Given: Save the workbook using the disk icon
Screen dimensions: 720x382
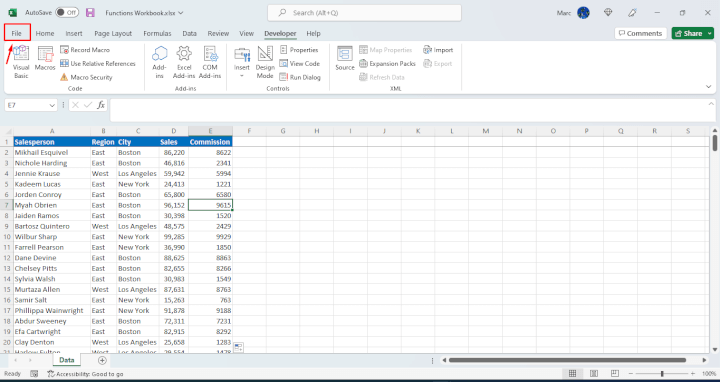Looking at the screenshot, I should tap(90, 12).
